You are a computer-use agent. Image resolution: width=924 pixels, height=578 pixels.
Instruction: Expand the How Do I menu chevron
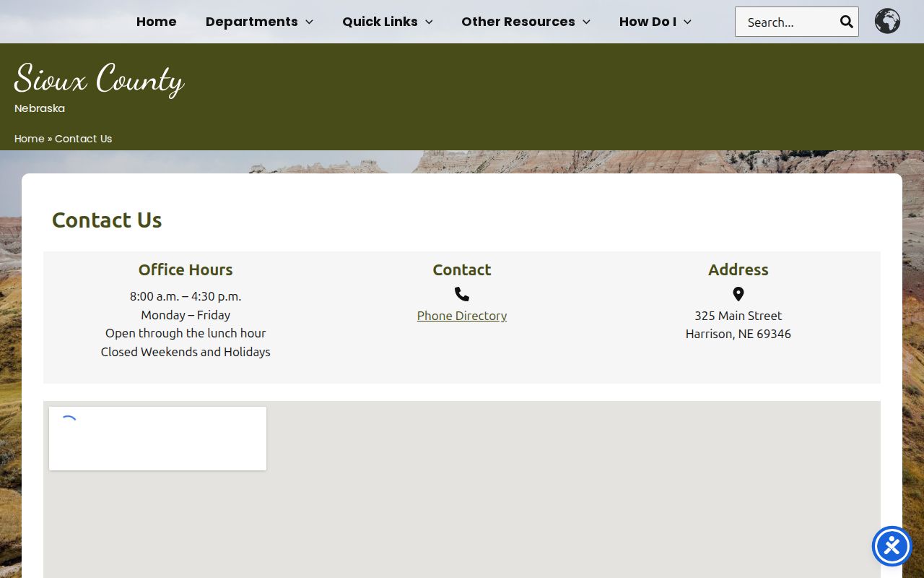point(687,22)
